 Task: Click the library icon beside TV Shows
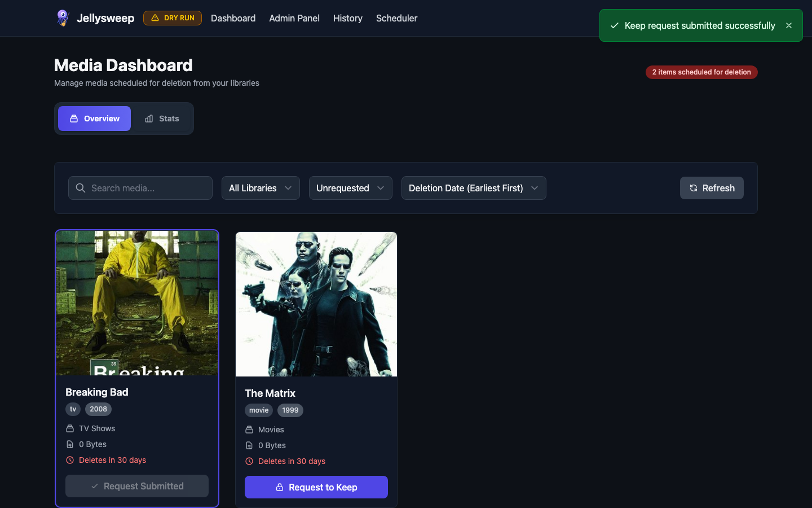pyautogui.click(x=70, y=428)
